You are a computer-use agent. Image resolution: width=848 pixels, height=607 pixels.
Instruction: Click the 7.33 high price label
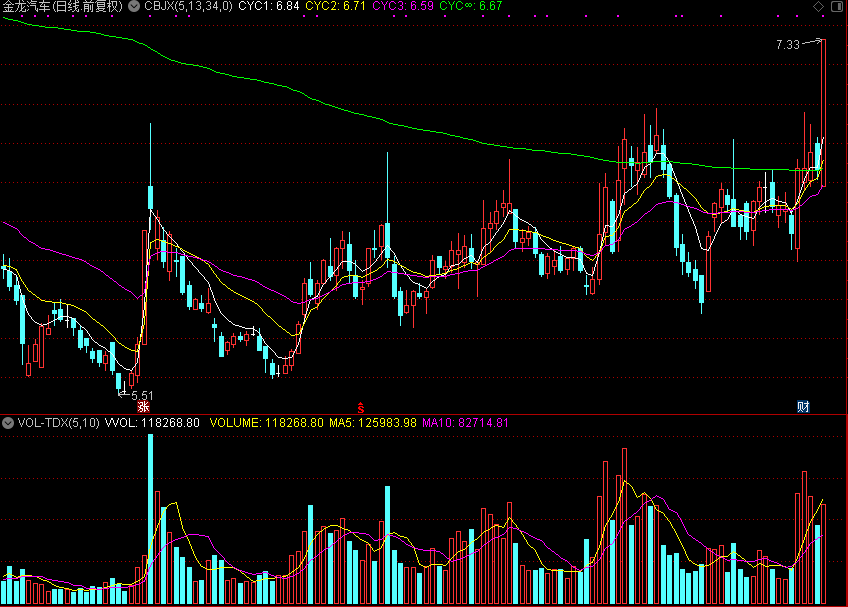(787, 45)
